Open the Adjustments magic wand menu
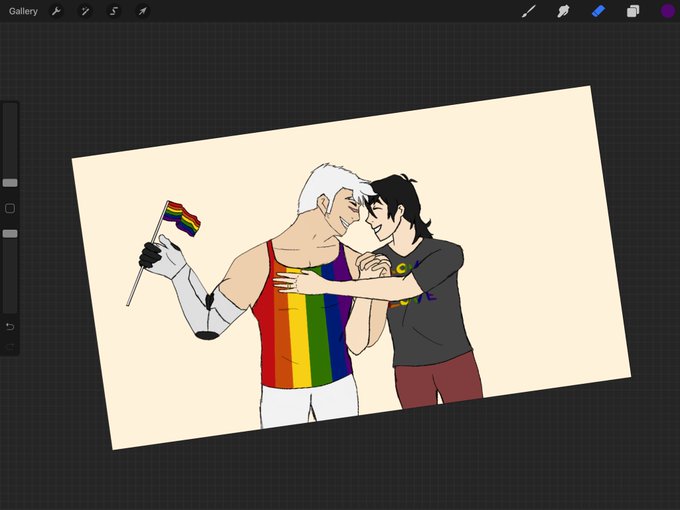This screenshot has height=510, width=680. pos(85,11)
